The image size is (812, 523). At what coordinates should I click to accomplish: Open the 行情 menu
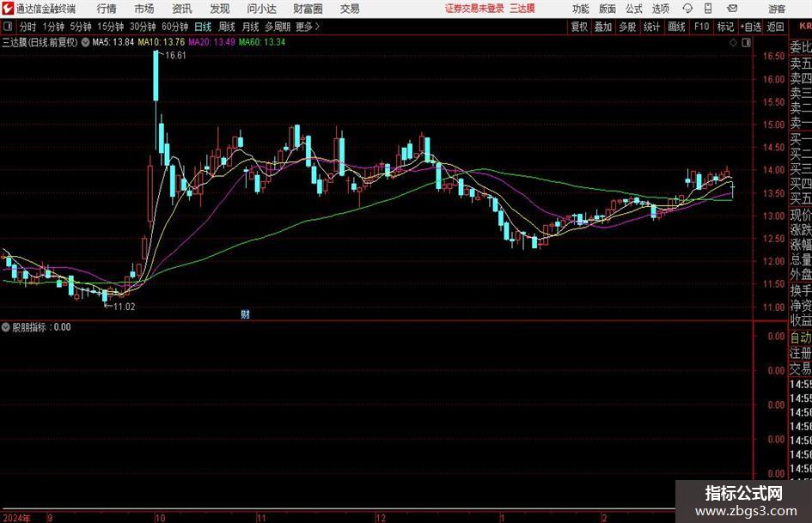click(107, 9)
